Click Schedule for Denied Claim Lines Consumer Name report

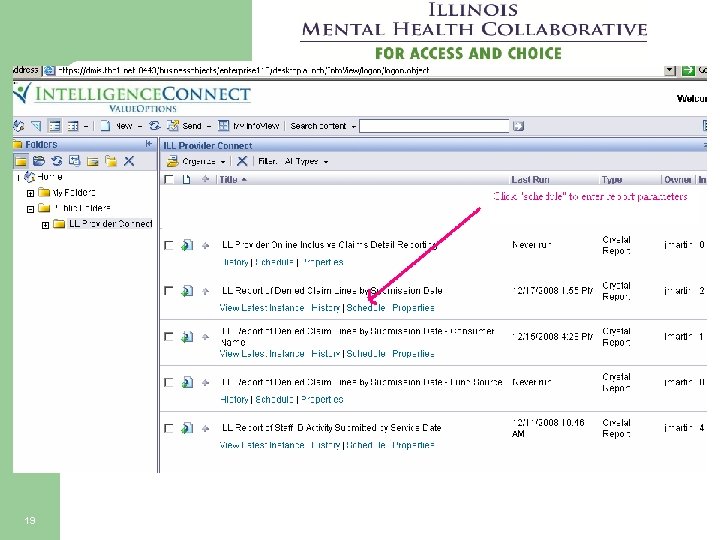pos(366,354)
